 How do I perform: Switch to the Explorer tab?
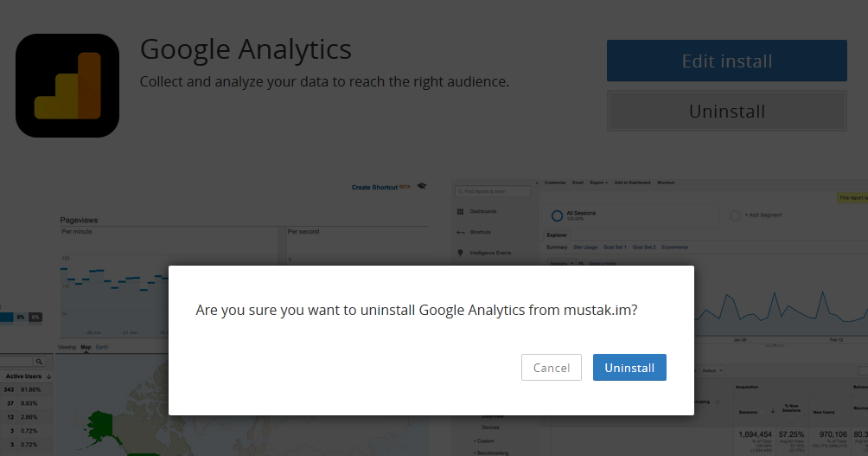(558, 234)
